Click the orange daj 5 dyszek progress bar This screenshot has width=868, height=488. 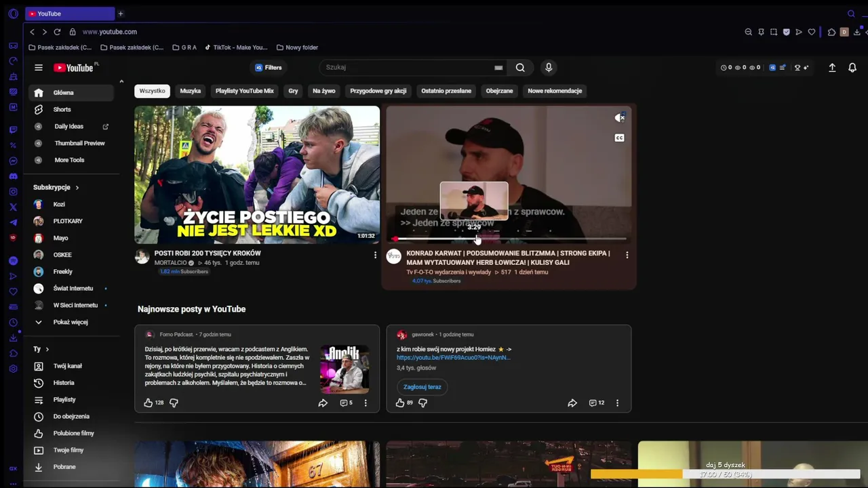point(725,474)
